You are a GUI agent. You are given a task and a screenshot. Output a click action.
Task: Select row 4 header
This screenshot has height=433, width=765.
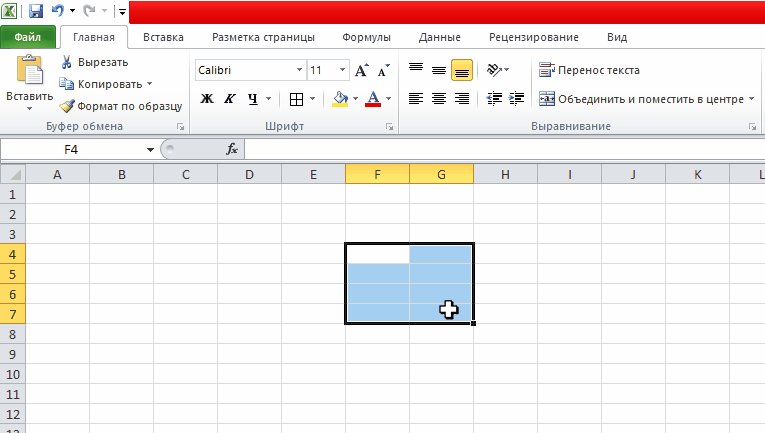click(x=13, y=255)
